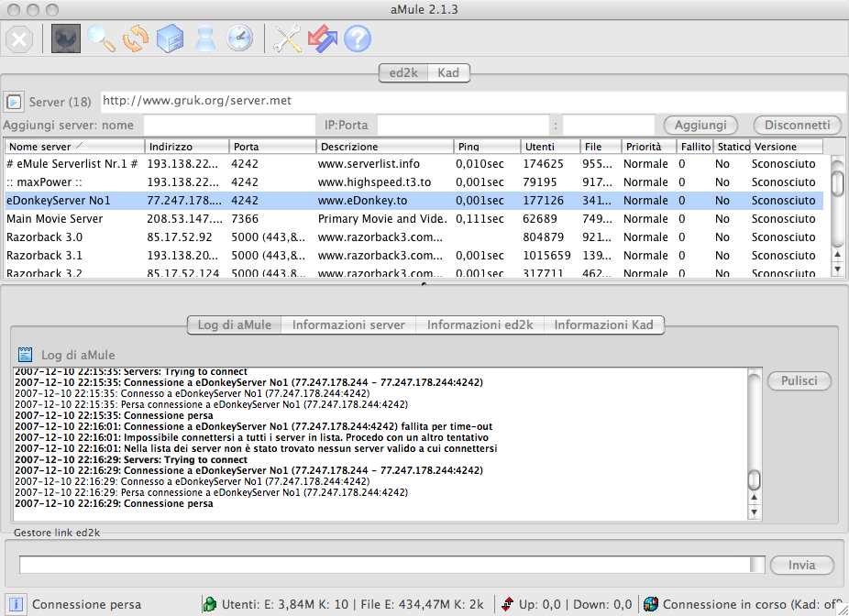Click the info icon in status bar
Image resolution: width=849 pixels, height=616 pixels.
(x=16, y=604)
